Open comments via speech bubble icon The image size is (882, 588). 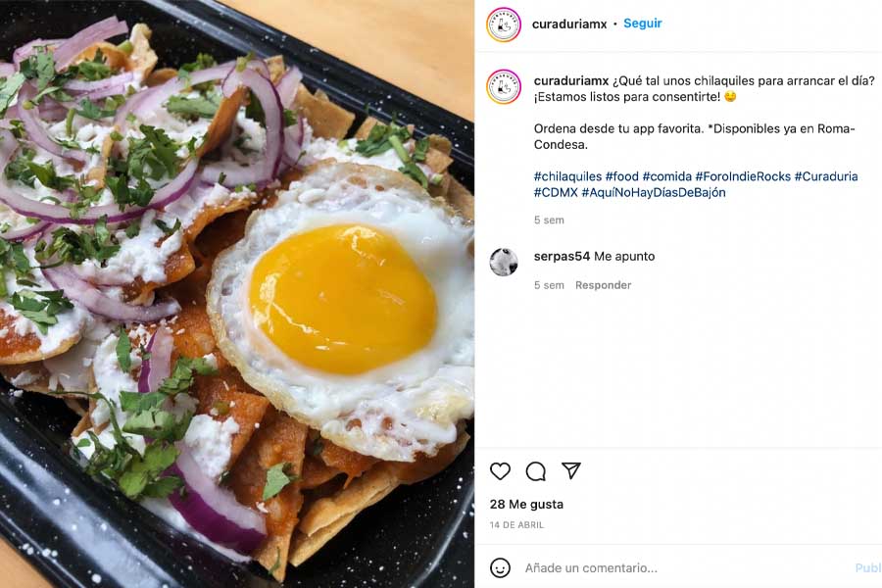(535, 471)
